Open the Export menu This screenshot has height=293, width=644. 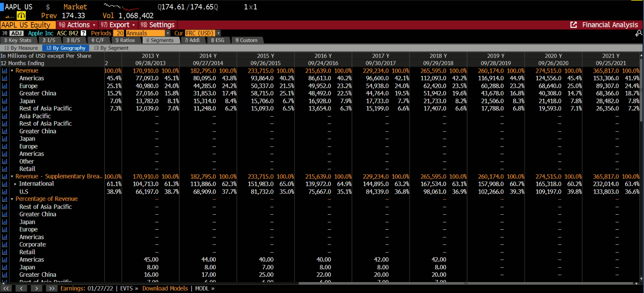tap(117, 25)
